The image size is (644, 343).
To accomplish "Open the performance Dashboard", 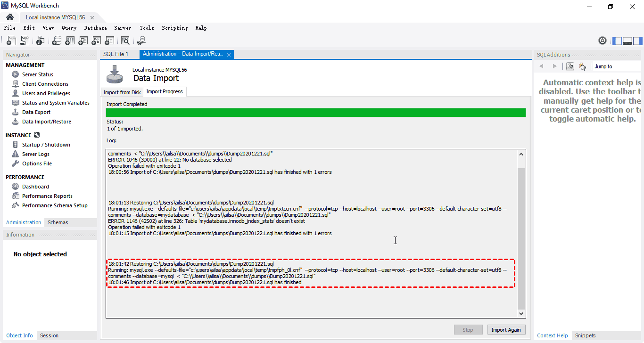I will (x=35, y=187).
